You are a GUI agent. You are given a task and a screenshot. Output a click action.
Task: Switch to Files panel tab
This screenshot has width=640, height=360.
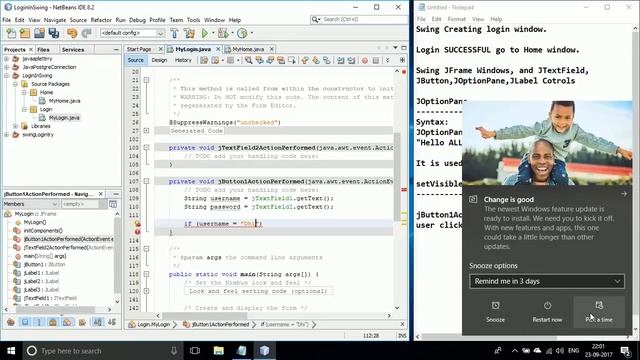(x=43, y=49)
